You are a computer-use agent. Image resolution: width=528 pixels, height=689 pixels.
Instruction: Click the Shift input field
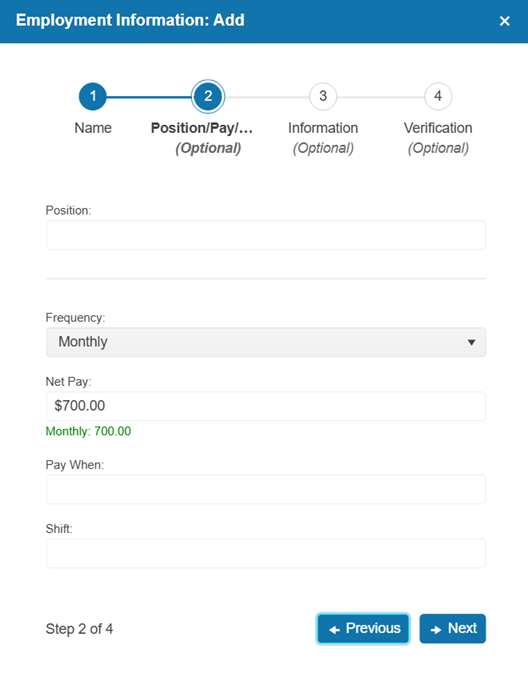coord(266,553)
